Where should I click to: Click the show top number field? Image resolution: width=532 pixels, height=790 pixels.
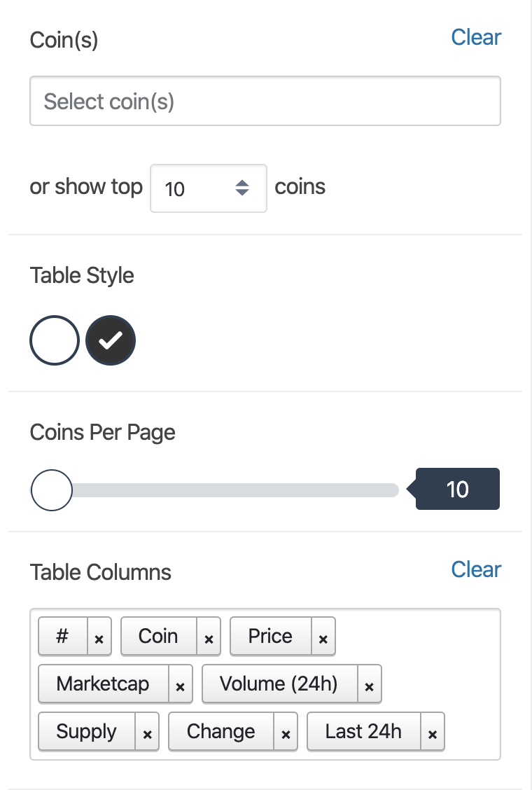pos(209,188)
